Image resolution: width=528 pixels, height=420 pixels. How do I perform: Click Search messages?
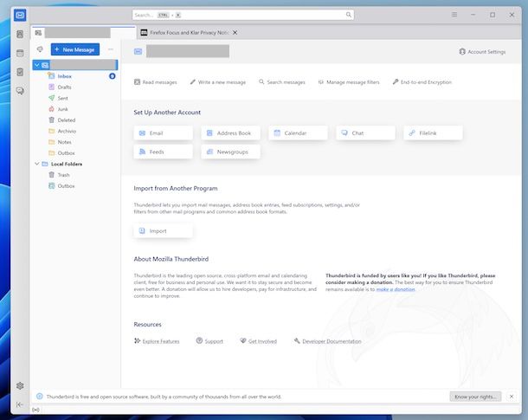(x=282, y=82)
